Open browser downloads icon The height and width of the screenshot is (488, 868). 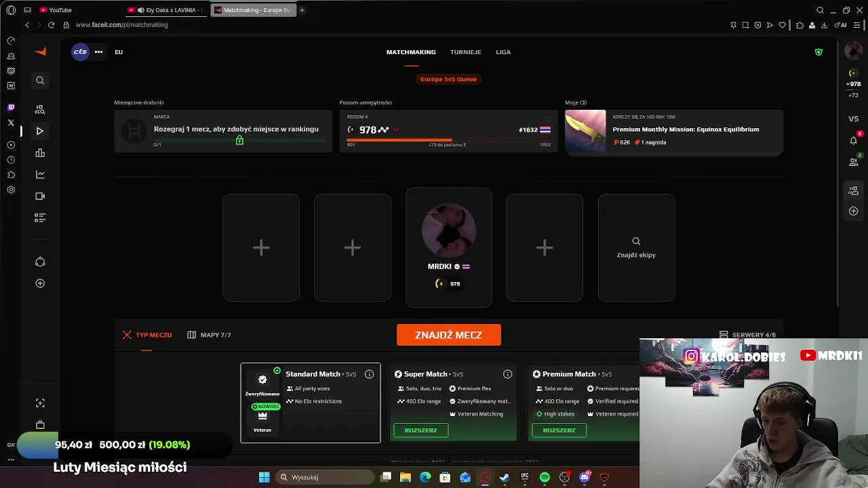click(824, 25)
